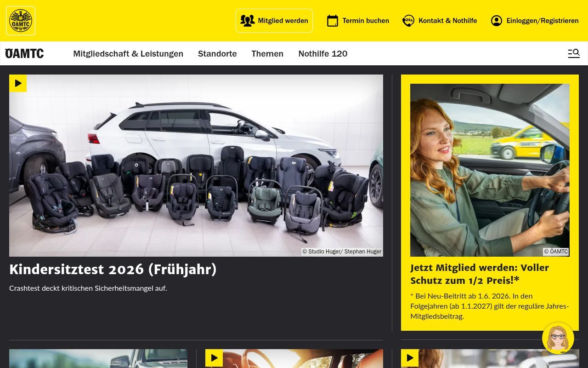The width and height of the screenshot is (588, 368).
Task: Click 'Crashtest deckt kritischen Sicherheitsmangel auf.' text
Action: pos(88,288)
